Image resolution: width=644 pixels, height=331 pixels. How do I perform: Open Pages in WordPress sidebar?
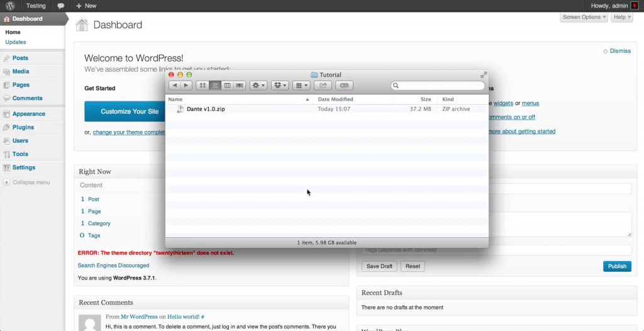pyautogui.click(x=21, y=85)
